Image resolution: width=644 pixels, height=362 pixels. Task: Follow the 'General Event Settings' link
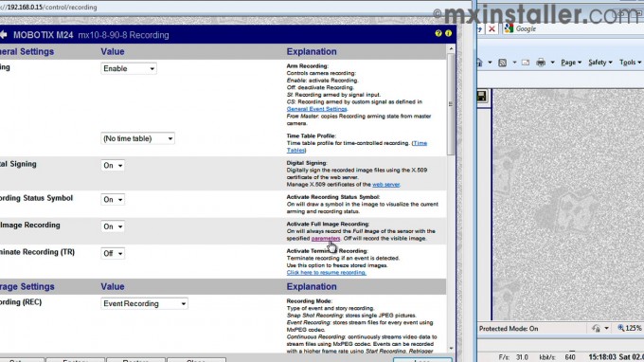(x=316, y=109)
